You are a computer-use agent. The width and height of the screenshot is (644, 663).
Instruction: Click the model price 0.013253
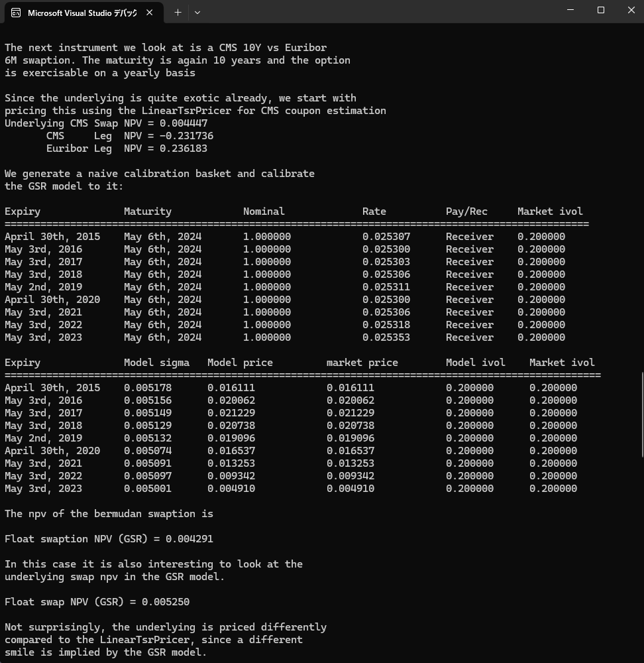point(231,463)
